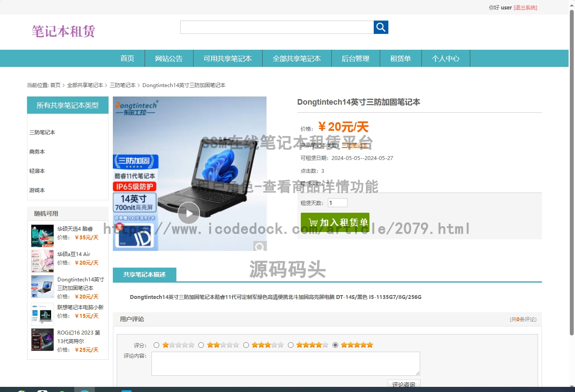Screen dimensions: 575x392
Task: Open 个人中心 in the nav bar
Action: [x=446, y=58]
